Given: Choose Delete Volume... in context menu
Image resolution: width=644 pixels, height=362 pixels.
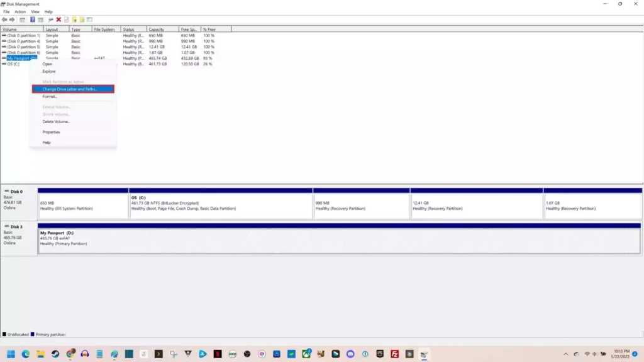Looking at the screenshot, I should (73, 121).
